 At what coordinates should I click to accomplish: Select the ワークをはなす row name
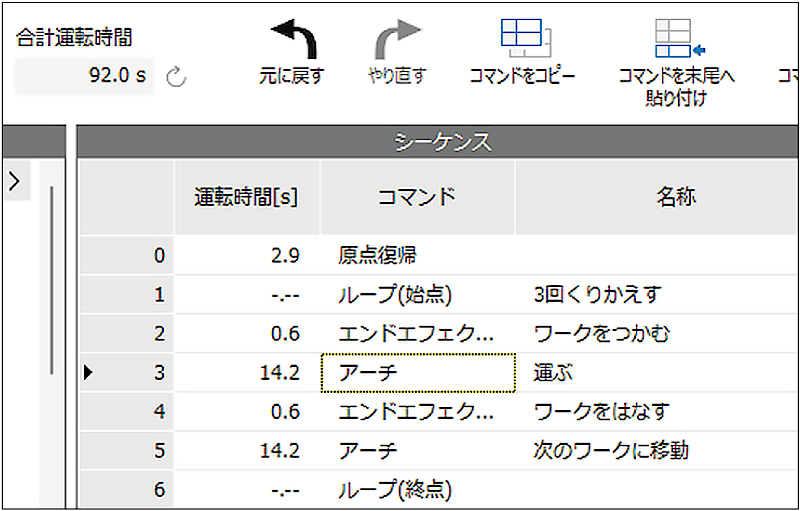(601, 412)
